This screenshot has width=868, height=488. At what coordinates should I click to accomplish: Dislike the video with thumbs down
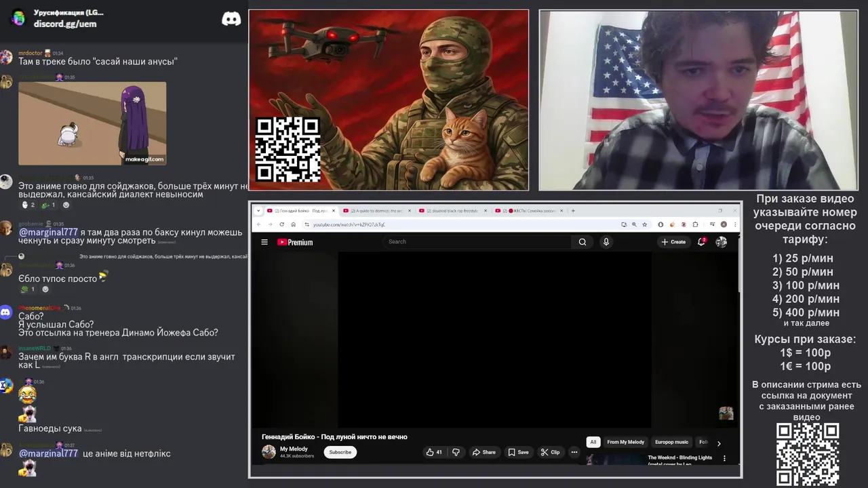click(x=456, y=452)
